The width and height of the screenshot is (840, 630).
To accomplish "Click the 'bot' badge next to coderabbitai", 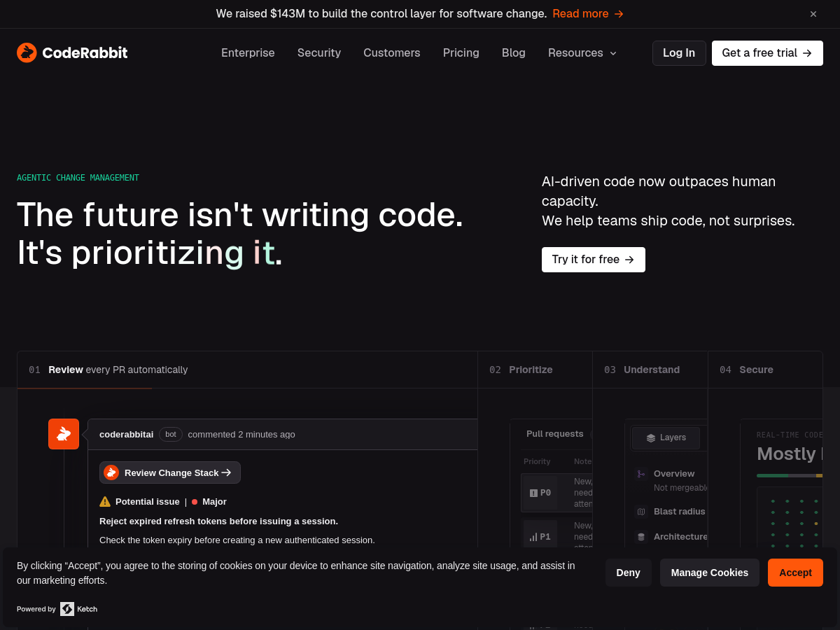I will [171, 434].
